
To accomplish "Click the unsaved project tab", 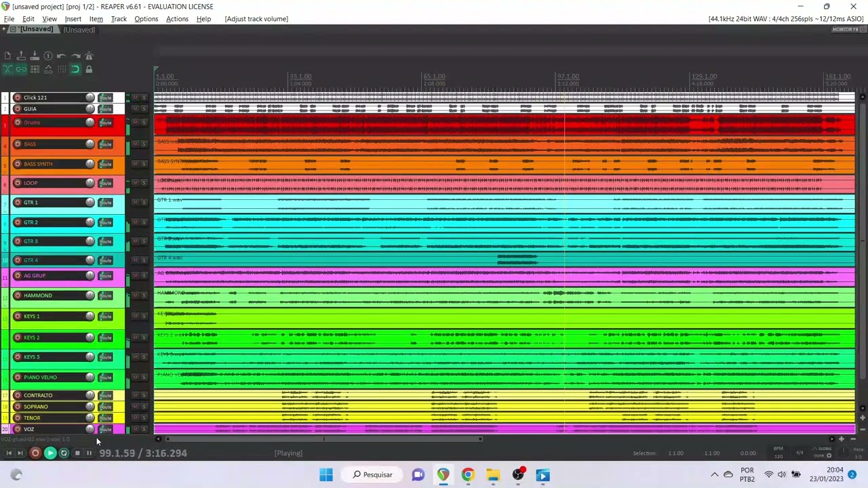I will point(33,30).
